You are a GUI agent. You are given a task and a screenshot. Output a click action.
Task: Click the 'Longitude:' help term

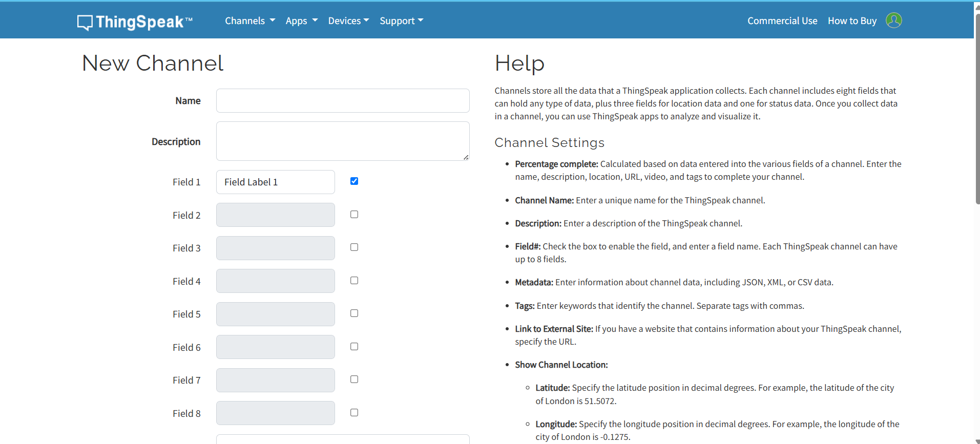click(556, 424)
